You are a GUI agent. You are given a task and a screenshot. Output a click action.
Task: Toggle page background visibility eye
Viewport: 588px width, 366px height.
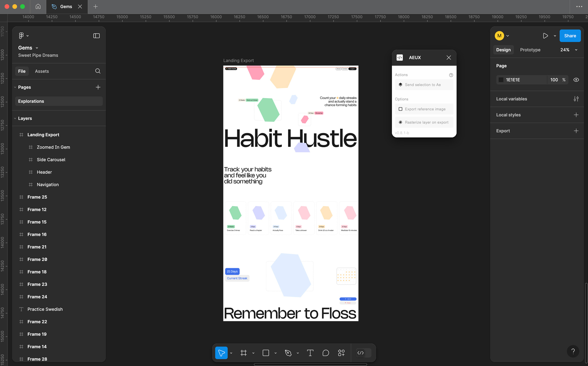(576, 80)
